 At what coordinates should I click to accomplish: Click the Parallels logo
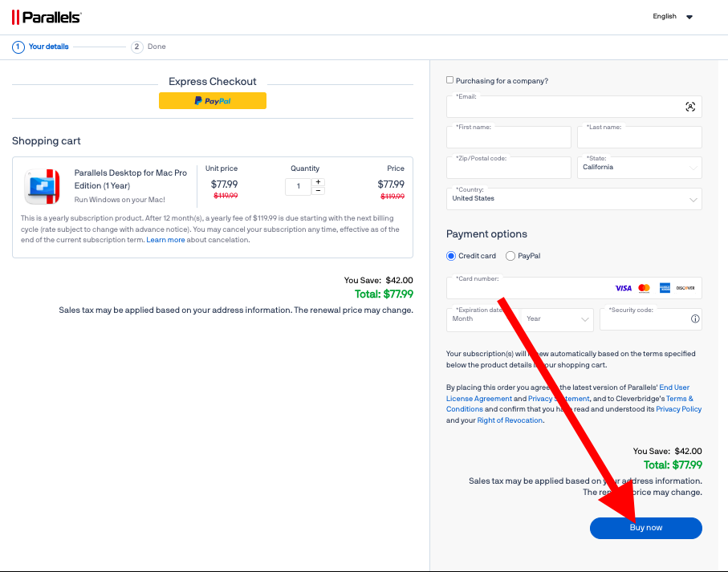pyautogui.click(x=47, y=17)
